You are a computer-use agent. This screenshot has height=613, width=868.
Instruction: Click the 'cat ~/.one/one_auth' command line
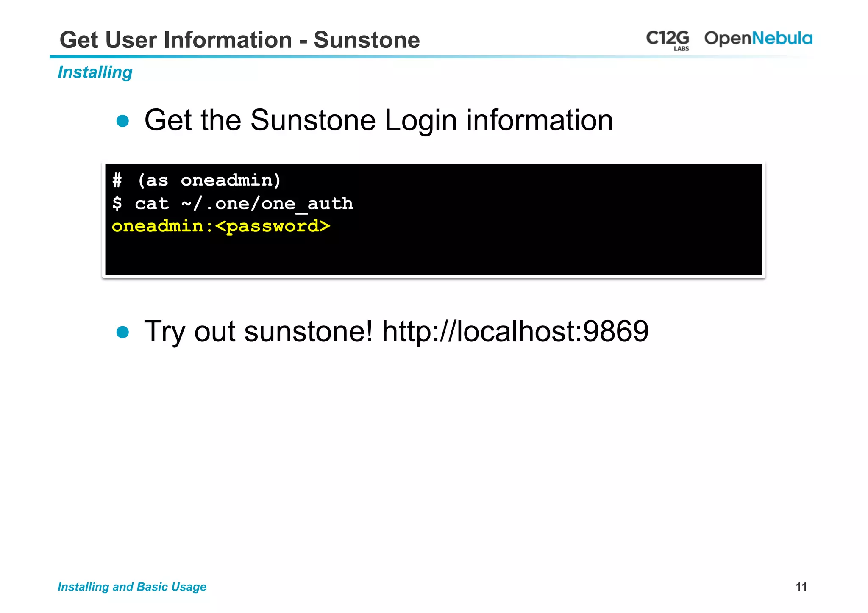point(233,204)
